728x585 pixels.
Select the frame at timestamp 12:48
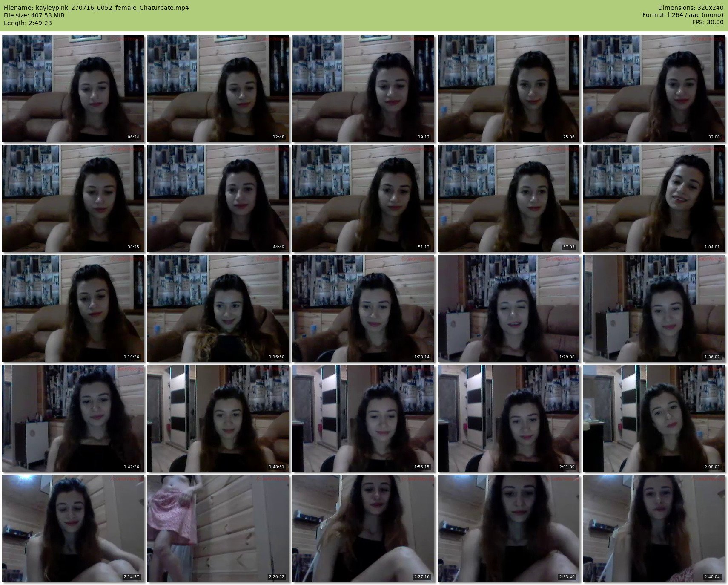pos(218,89)
